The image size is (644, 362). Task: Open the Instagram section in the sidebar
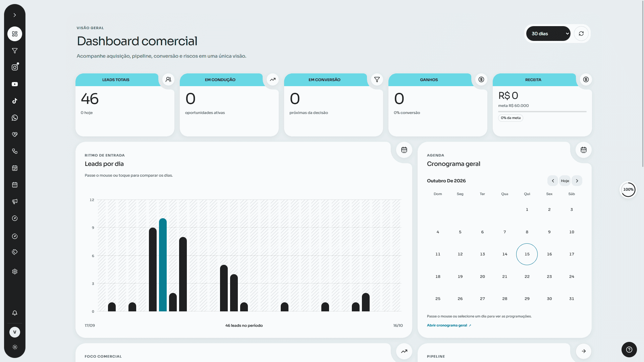coord(15,67)
